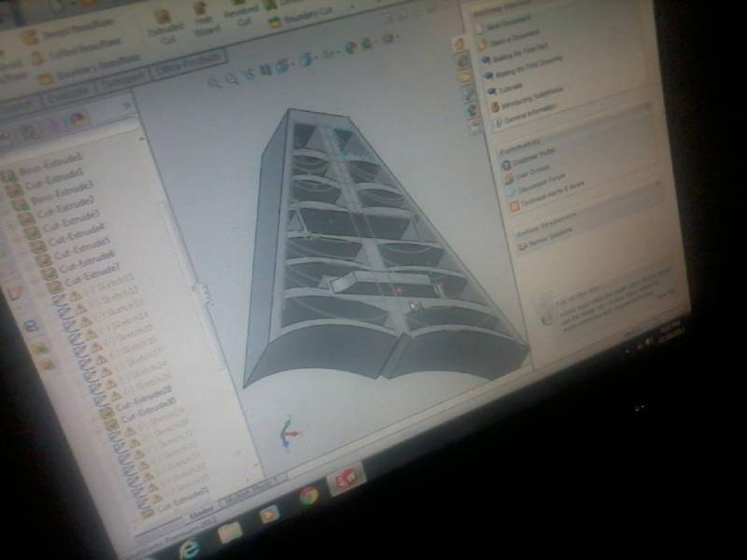
Task: Open SolidWorks from the taskbar
Action: pos(345,479)
